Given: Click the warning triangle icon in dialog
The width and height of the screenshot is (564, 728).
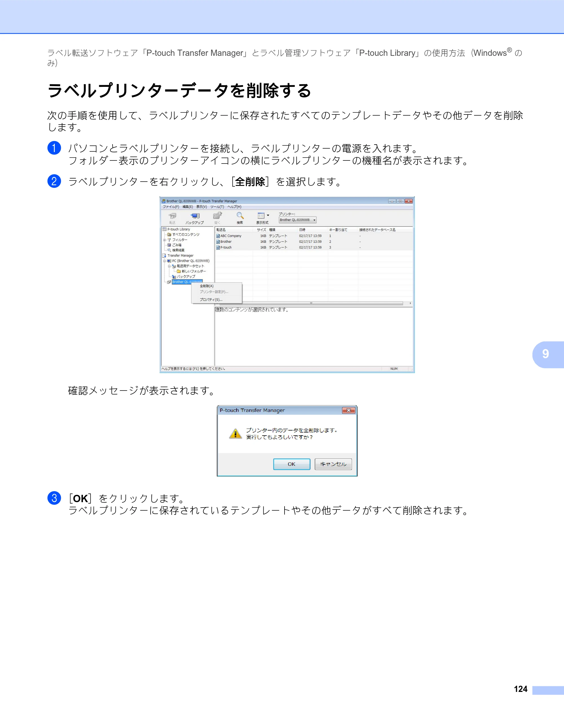Looking at the screenshot, I should [235, 434].
